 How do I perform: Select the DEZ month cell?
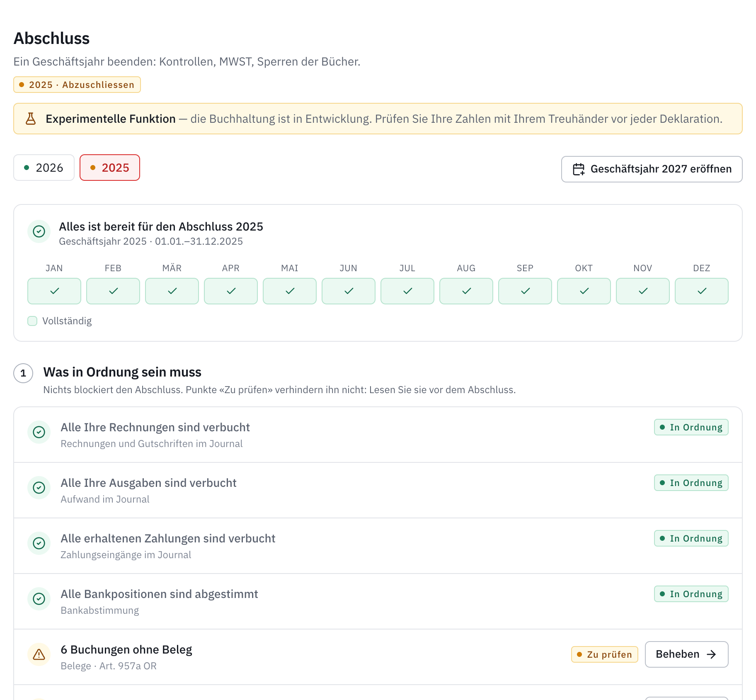pyautogui.click(x=702, y=291)
